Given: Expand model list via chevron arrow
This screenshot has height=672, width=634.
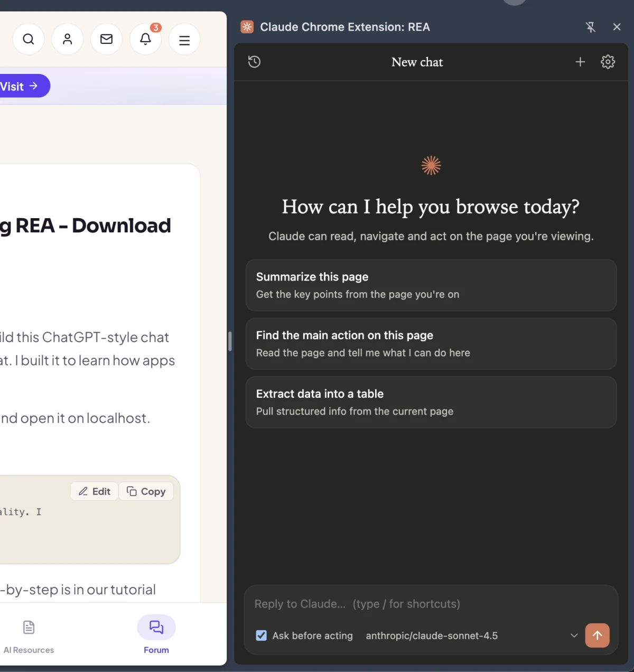Looking at the screenshot, I should tap(574, 636).
